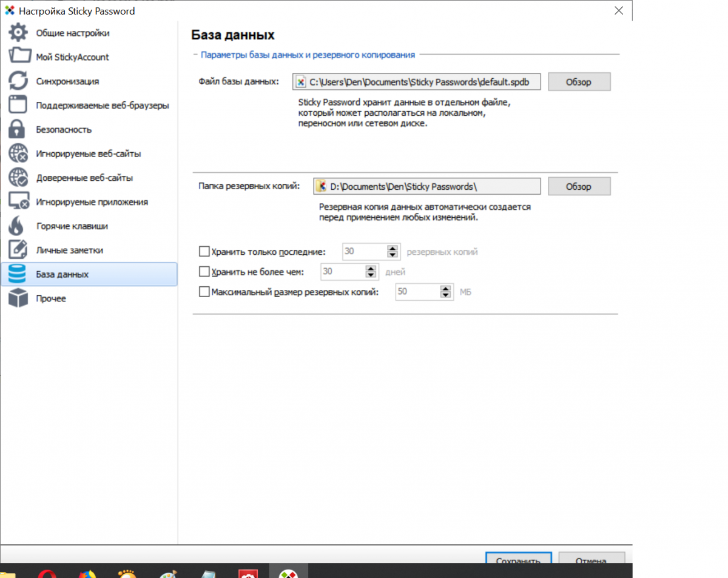Switch to Личные заметки section
The height and width of the screenshot is (578, 728).
click(89, 250)
